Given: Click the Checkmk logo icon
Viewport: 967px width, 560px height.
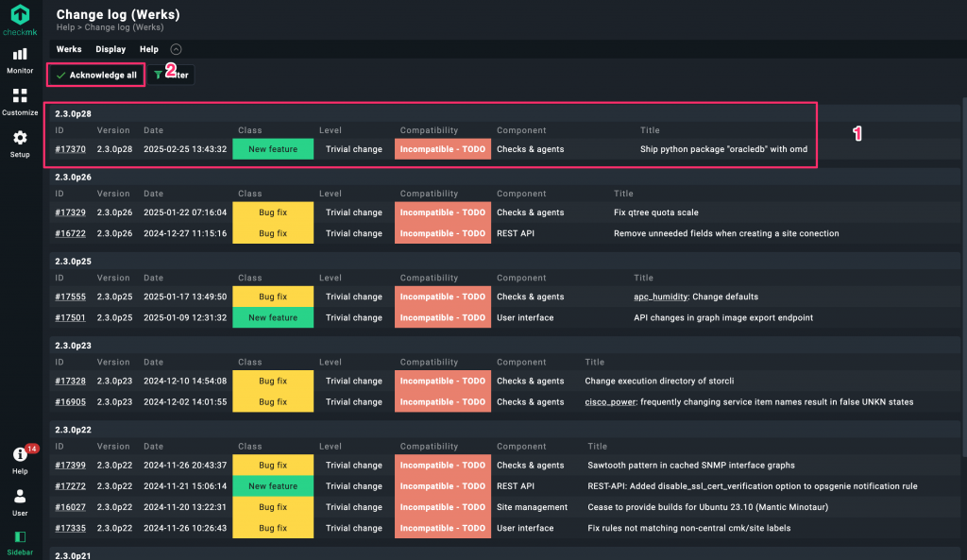Looking at the screenshot, I should pos(20,16).
